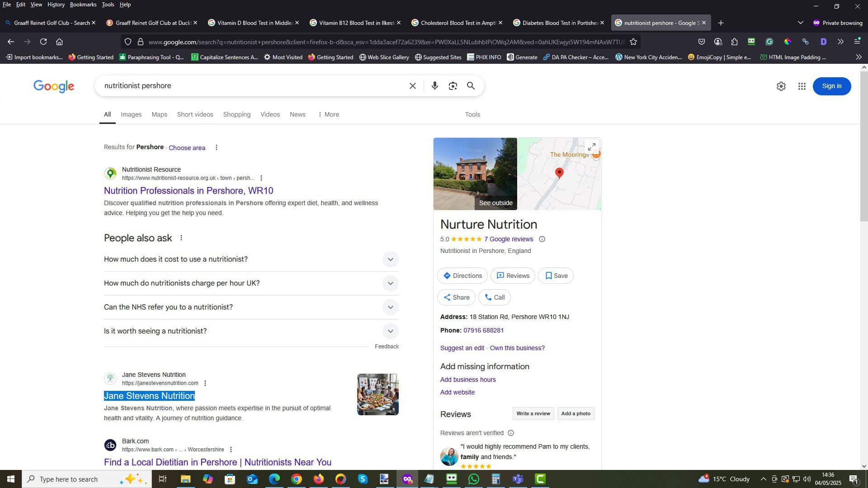The height and width of the screenshot is (488, 868).
Task: Bookmark this page with the star icon
Action: click(x=633, y=42)
